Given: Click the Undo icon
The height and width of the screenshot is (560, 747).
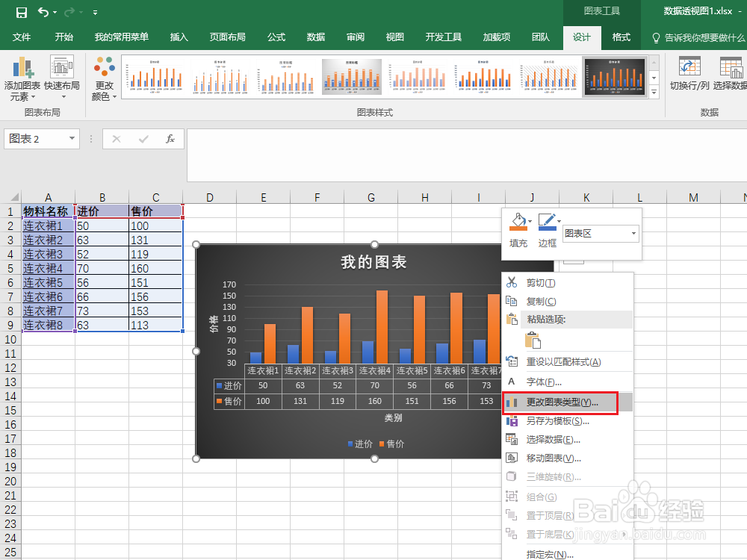Looking at the screenshot, I should [x=41, y=12].
